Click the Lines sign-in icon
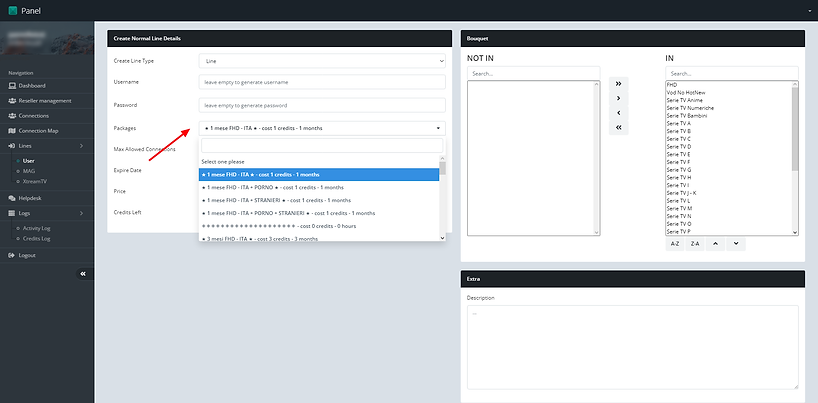The image size is (818, 403). (x=13, y=146)
